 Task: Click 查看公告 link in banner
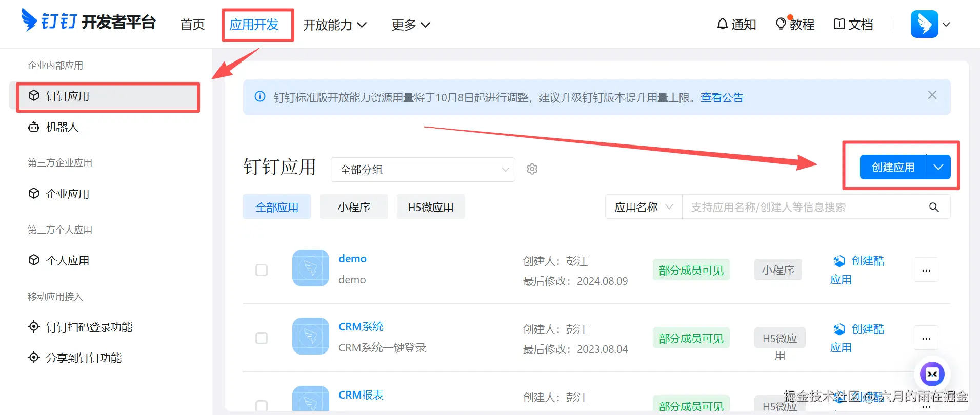coord(722,97)
